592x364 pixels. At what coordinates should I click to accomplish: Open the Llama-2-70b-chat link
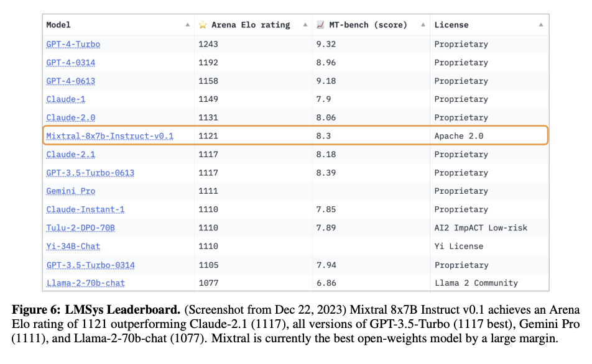(86, 283)
